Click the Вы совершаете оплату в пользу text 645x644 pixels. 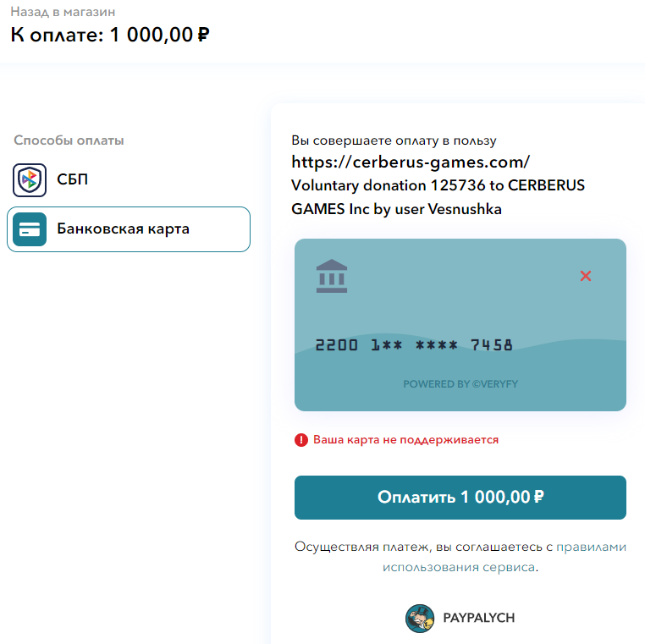click(x=394, y=140)
